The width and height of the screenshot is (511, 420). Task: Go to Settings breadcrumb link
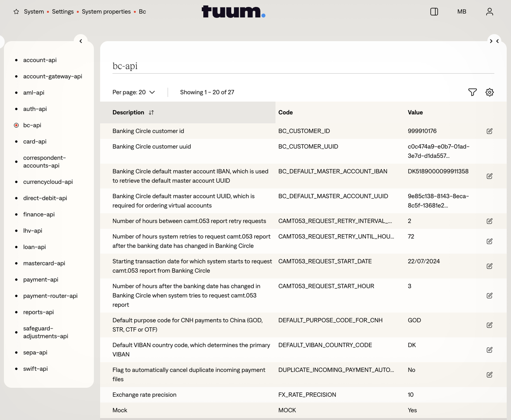tap(63, 12)
